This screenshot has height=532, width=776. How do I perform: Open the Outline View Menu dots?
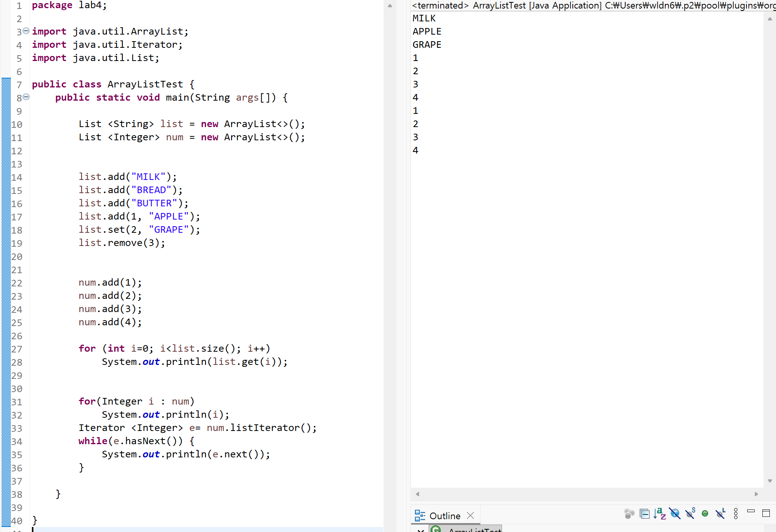(736, 514)
